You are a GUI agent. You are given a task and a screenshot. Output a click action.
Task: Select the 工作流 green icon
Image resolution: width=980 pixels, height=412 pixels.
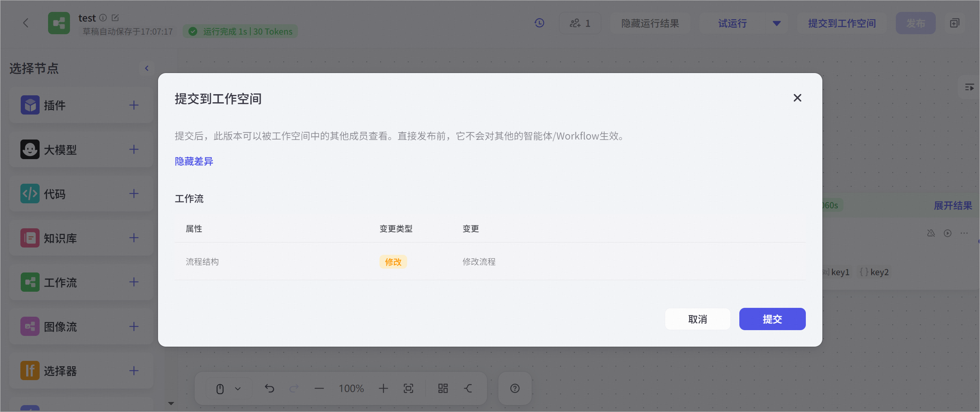pos(30,282)
